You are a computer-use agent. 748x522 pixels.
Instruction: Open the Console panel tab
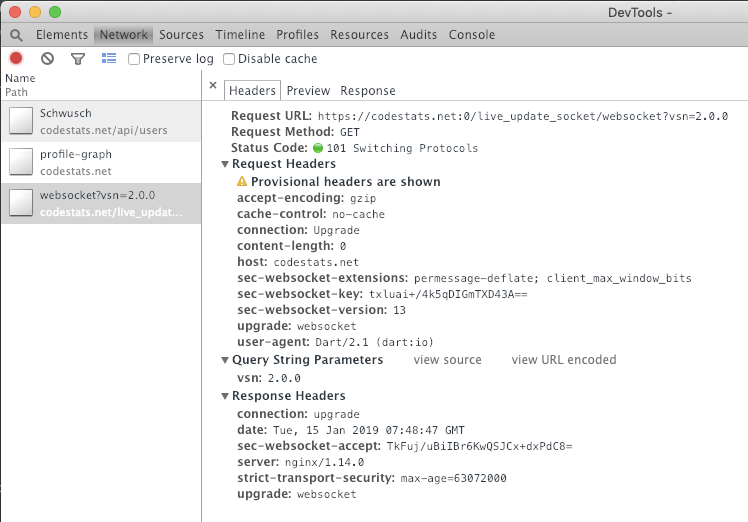click(x=472, y=35)
